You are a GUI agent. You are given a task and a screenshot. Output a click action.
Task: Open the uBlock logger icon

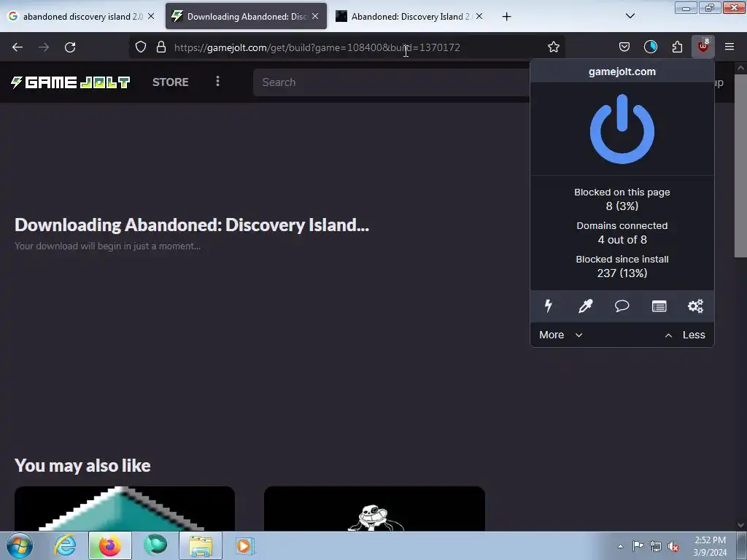click(659, 306)
